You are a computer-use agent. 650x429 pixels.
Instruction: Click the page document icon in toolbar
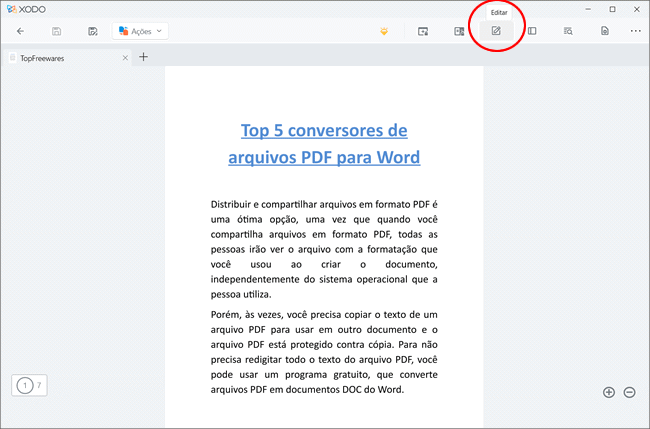coord(605,31)
